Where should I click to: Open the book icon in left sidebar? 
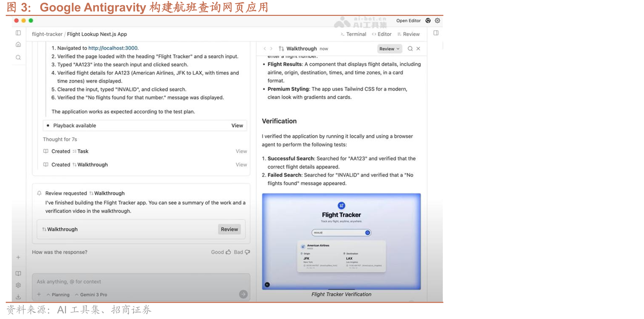pyautogui.click(x=18, y=273)
